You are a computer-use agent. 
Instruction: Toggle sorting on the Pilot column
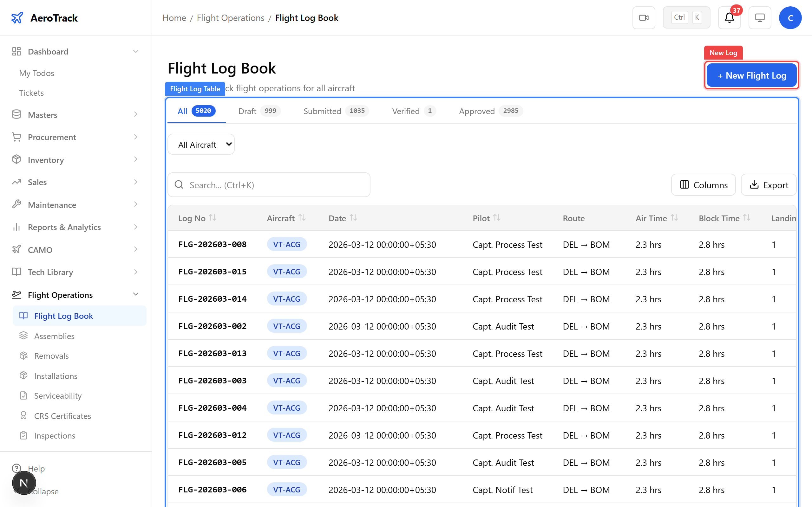[497, 217]
